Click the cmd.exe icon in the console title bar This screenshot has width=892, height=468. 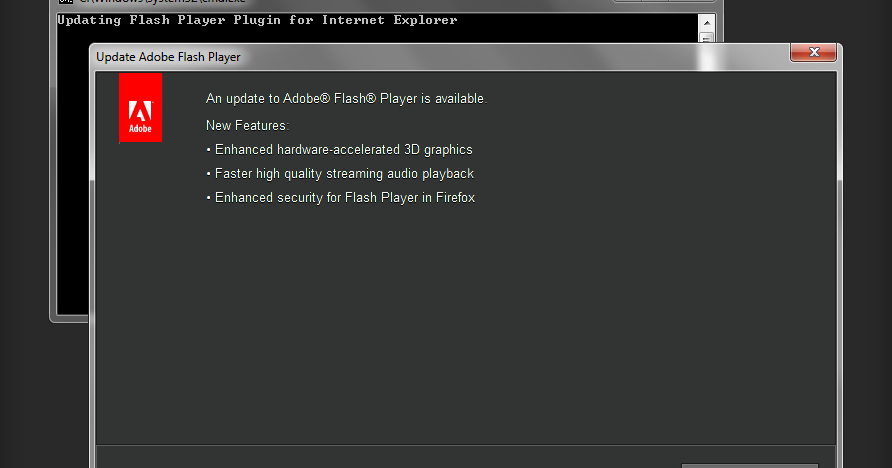tap(66, 2)
